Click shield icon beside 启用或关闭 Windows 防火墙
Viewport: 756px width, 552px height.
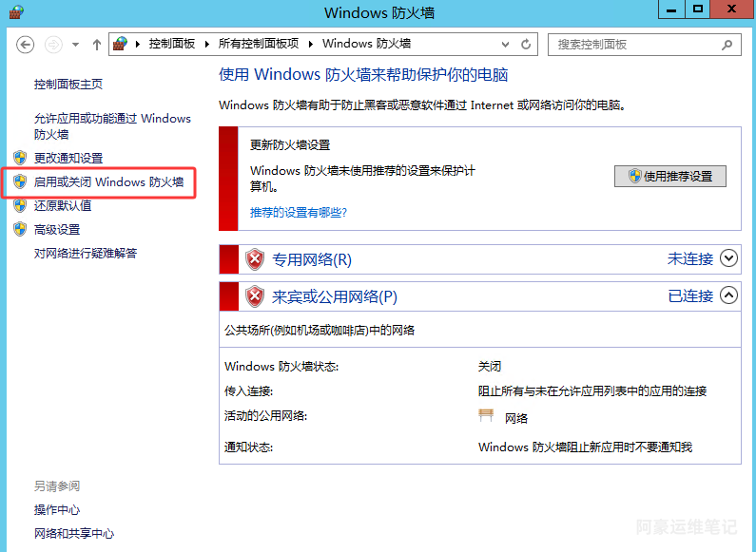click(x=20, y=181)
